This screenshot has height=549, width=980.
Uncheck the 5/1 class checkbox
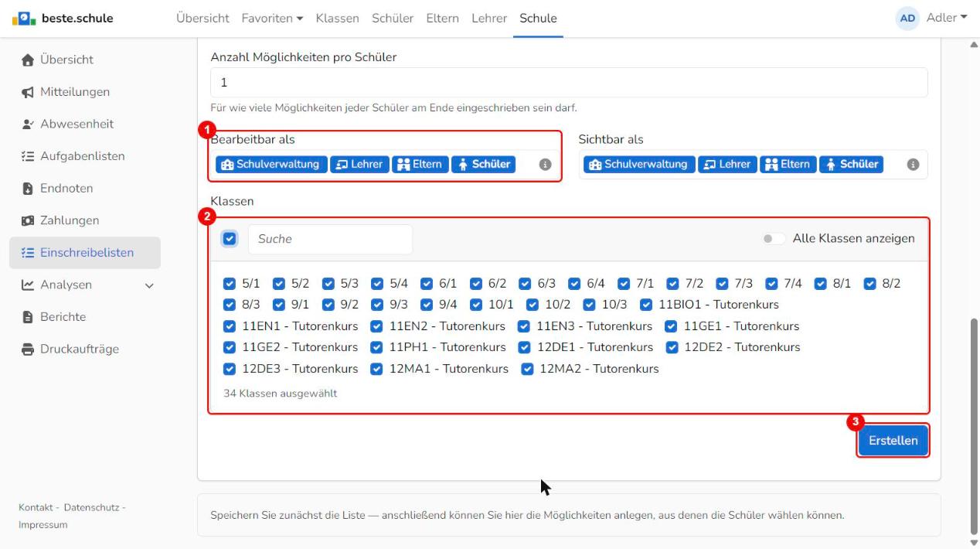point(229,284)
